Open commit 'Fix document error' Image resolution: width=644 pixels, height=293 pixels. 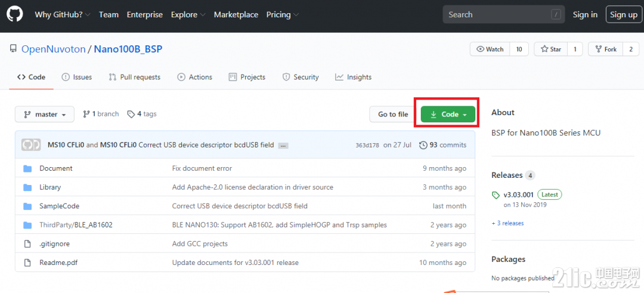202,168
